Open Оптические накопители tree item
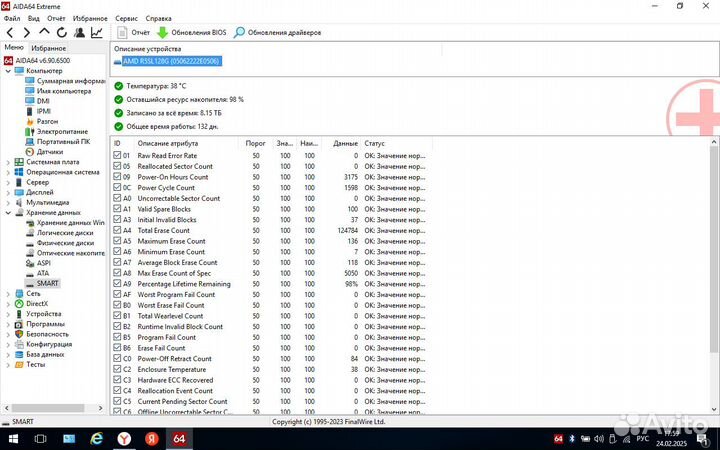The height and width of the screenshot is (450, 720). [65, 253]
